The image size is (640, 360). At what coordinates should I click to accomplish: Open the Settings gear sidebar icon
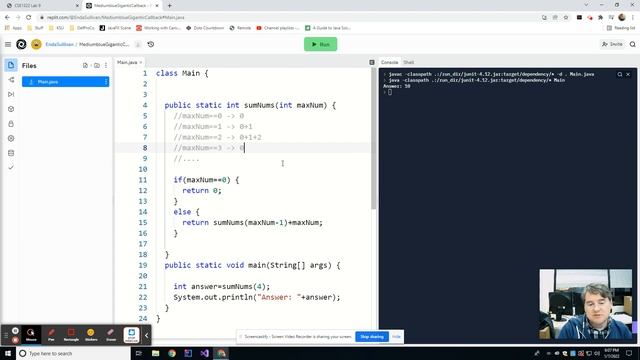tap(11, 138)
